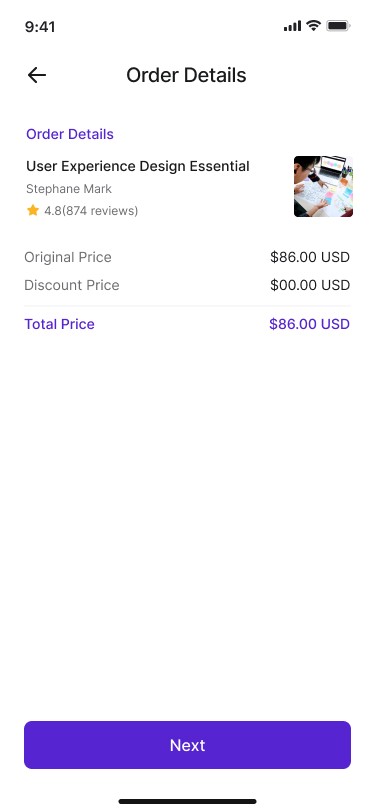The height and width of the screenshot is (812, 375).
Task: Tap the 9:41 clock in status bar
Action: tap(40, 27)
